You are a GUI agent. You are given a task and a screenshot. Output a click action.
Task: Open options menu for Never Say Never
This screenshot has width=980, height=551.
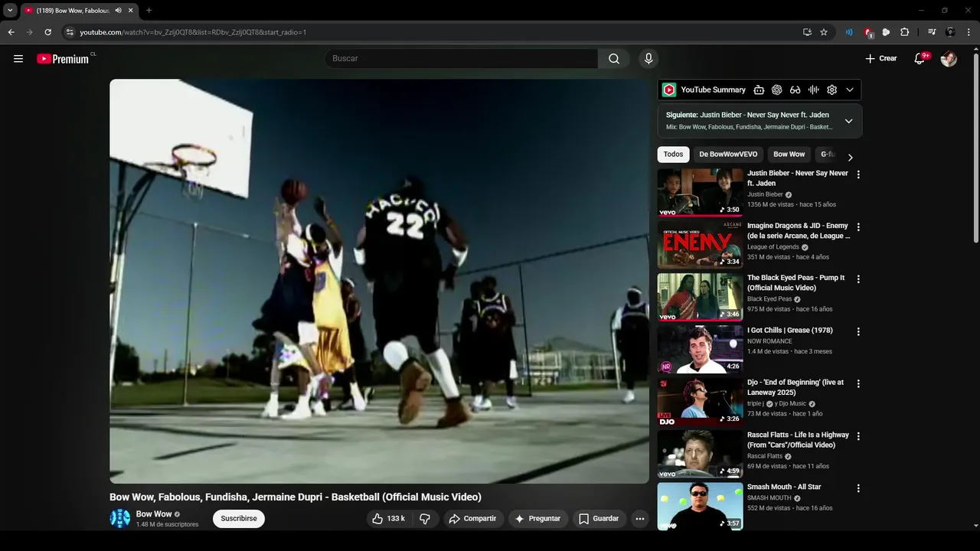coord(858,174)
